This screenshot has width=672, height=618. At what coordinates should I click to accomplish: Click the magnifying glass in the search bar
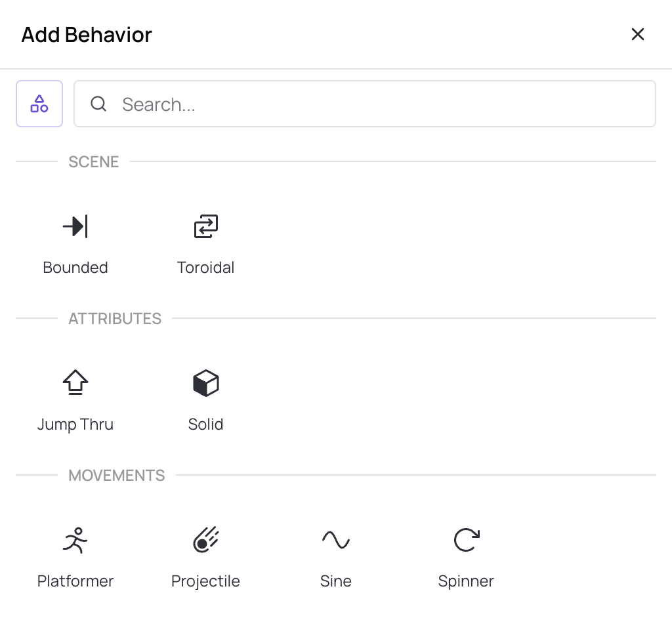(x=98, y=104)
